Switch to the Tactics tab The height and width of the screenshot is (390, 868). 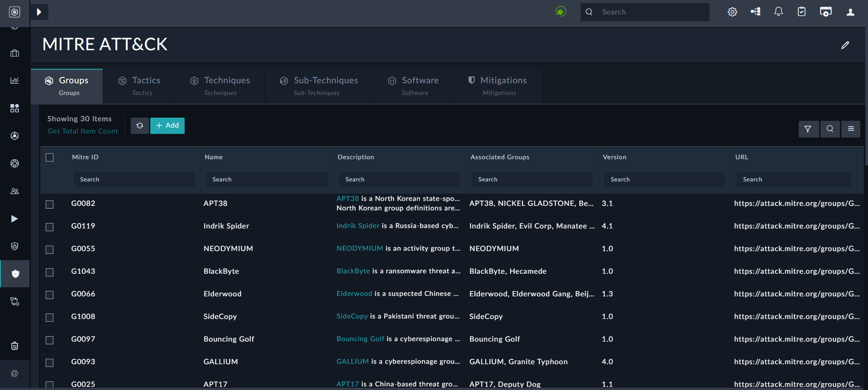(139, 86)
